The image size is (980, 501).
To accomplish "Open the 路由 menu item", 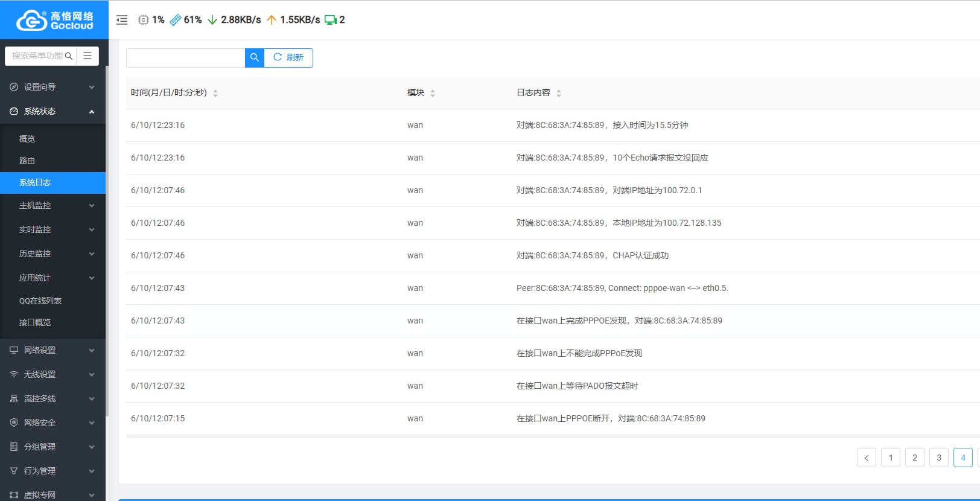I will tap(27, 161).
